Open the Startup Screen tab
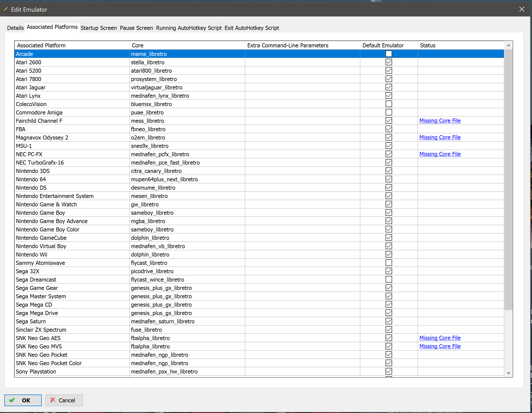The image size is (532, 413). [99, 28]
